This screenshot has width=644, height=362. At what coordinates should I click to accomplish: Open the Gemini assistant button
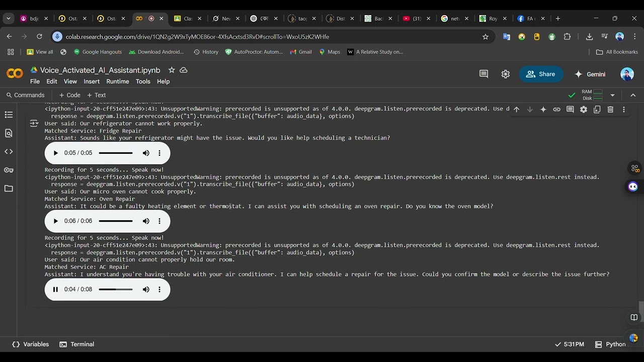(x=590, y=74)
